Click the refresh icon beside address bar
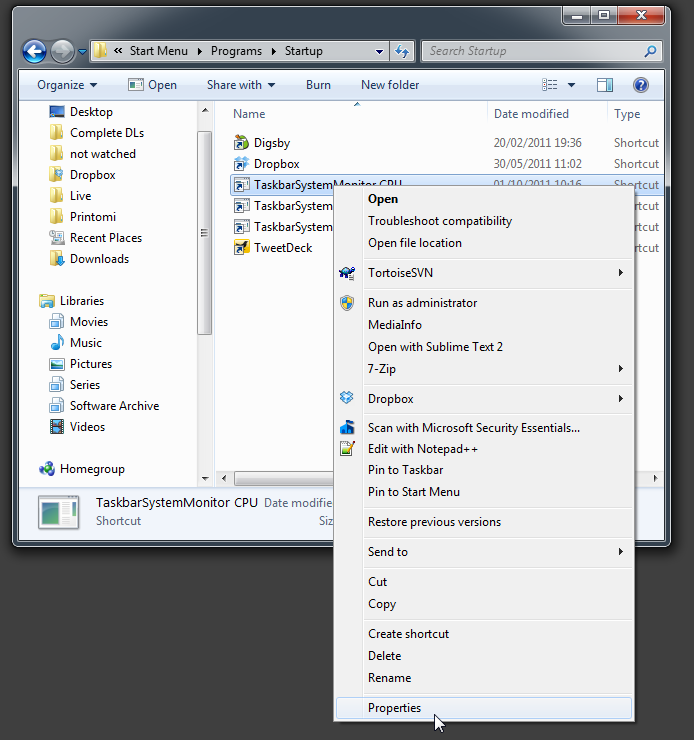The height and width of the screenshot is (740, 694). pos(402,51)
